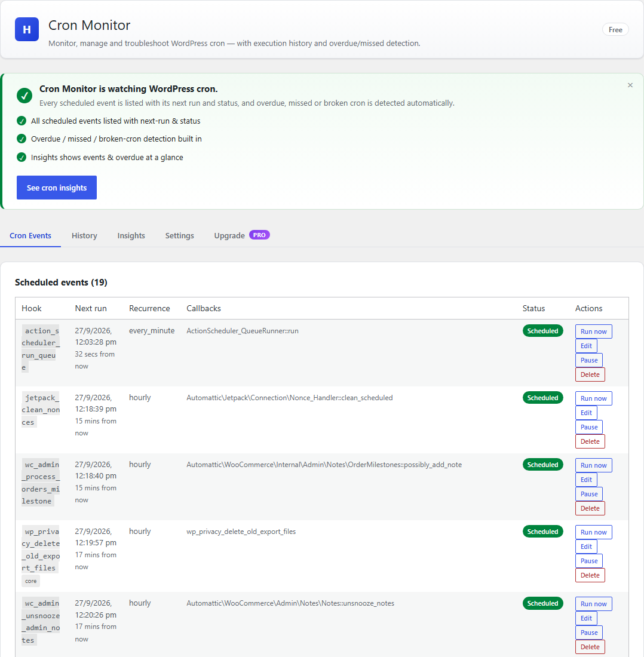Delete wc_admin_process_orders_milestone event
The height and width of the screenshot is (657, 644).
(x=590, y=508)
